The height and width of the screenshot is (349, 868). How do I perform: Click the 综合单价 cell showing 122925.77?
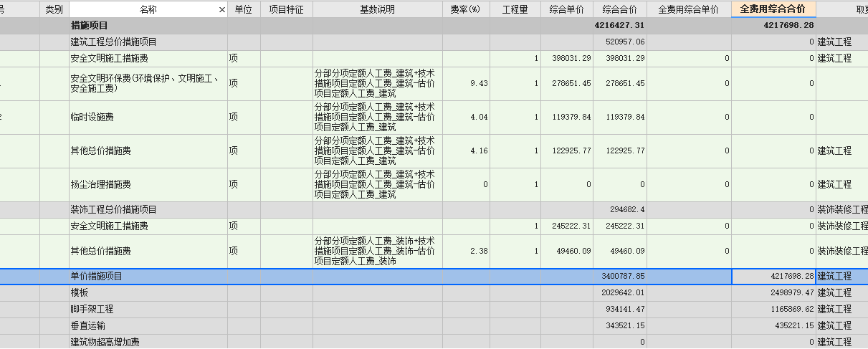coord(567,151)
